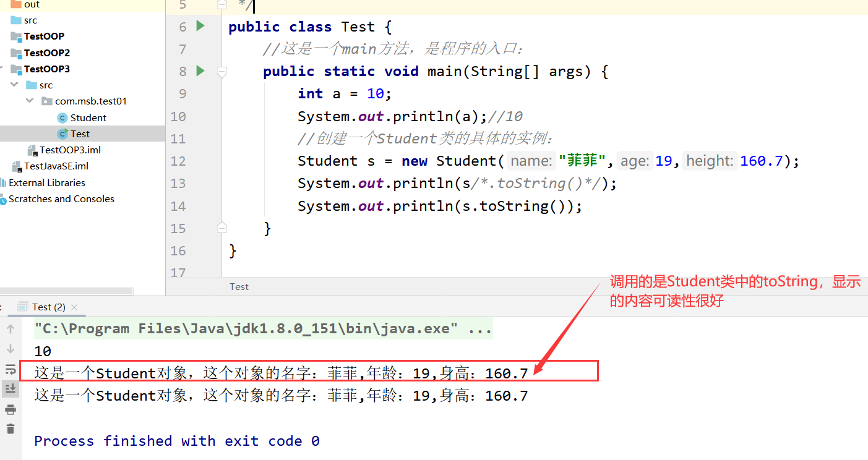Screen dimensions: 868x460
Task: Open the TestJavaSE.iml file
Action: 56,166
